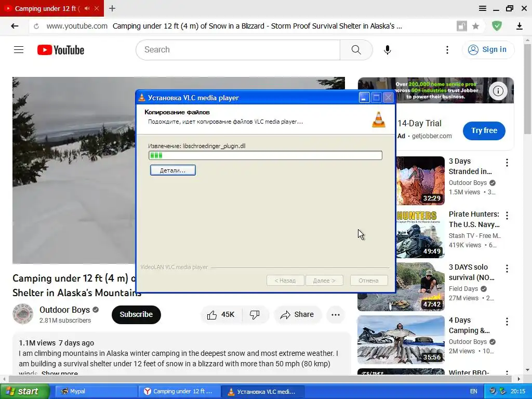The height and width of the screenshot is (399, 532).
Task: Click 1.1M views 7 days ago text
Action: [56, 343]
